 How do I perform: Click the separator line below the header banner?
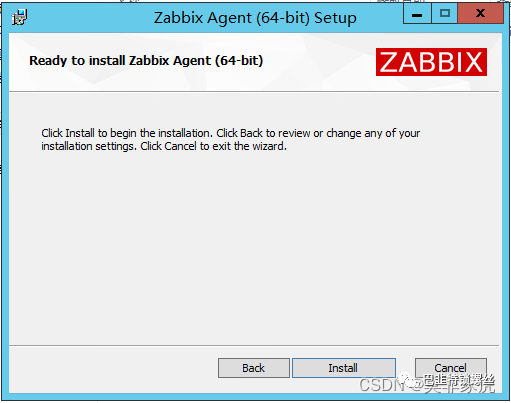click(254, 91)
